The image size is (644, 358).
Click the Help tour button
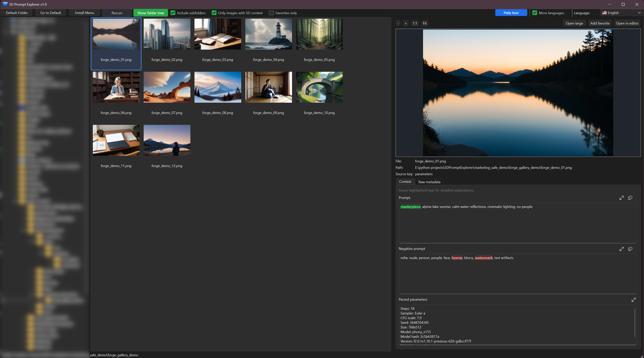[x=511, y=13]
